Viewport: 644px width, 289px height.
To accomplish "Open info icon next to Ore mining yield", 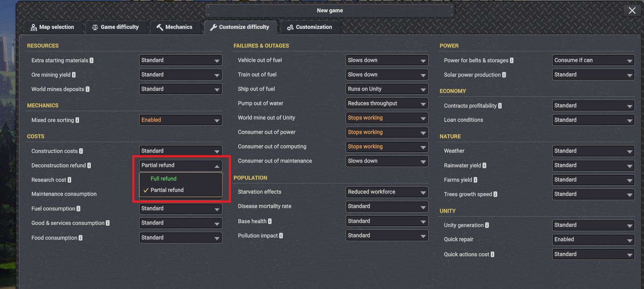I will point(74,75).
